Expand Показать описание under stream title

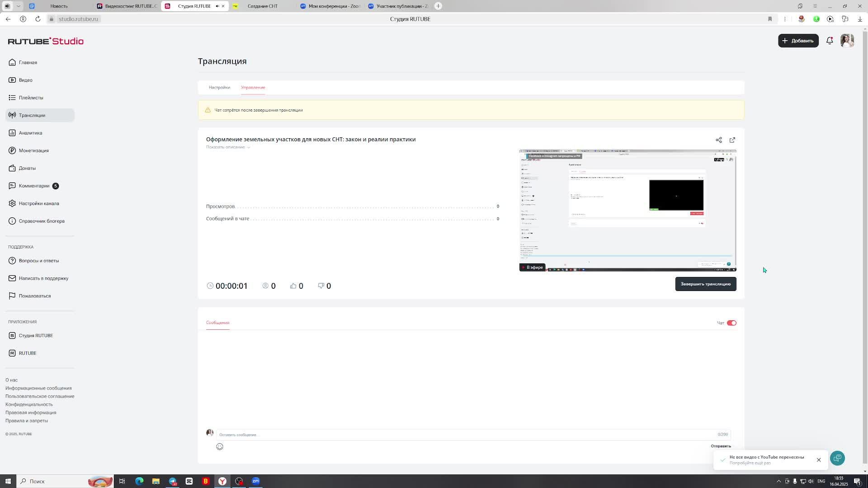(228, 147)
